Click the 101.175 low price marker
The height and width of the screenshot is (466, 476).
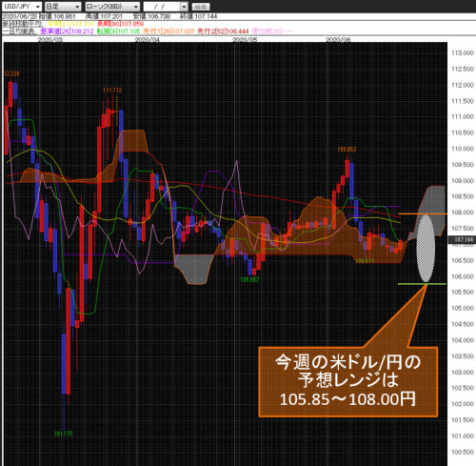64,434
